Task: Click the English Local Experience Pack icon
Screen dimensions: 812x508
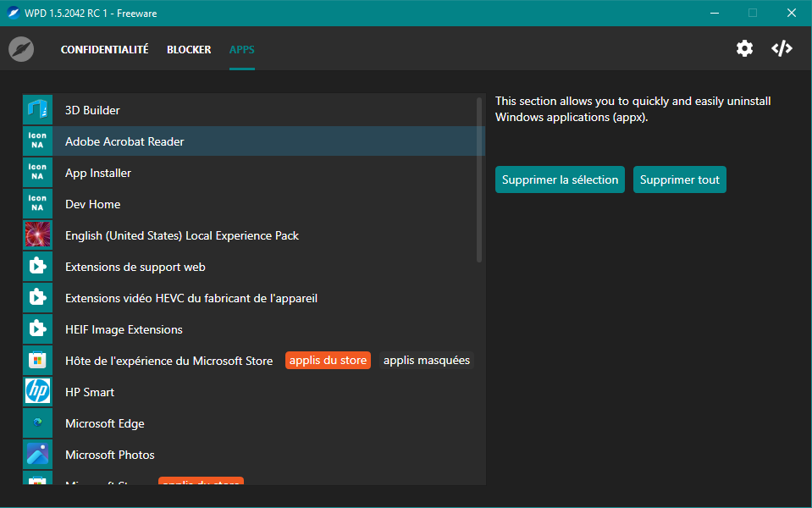Action: pos(37,235)
